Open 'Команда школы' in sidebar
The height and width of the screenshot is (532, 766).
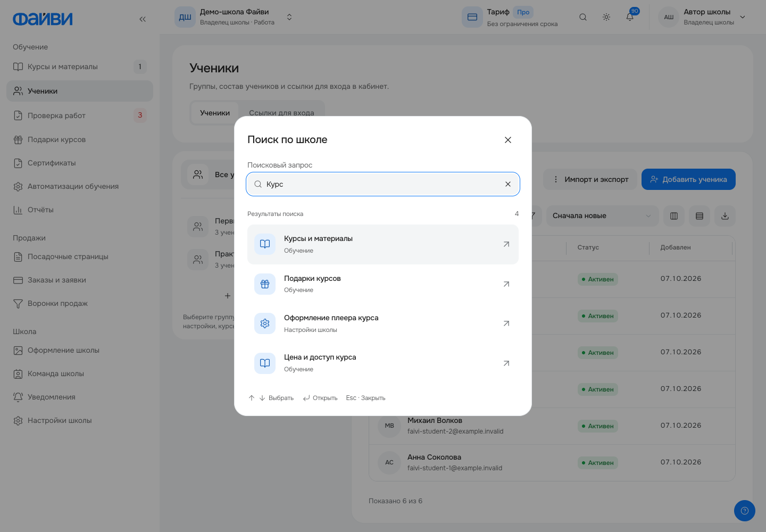click(x=80, y=373)
